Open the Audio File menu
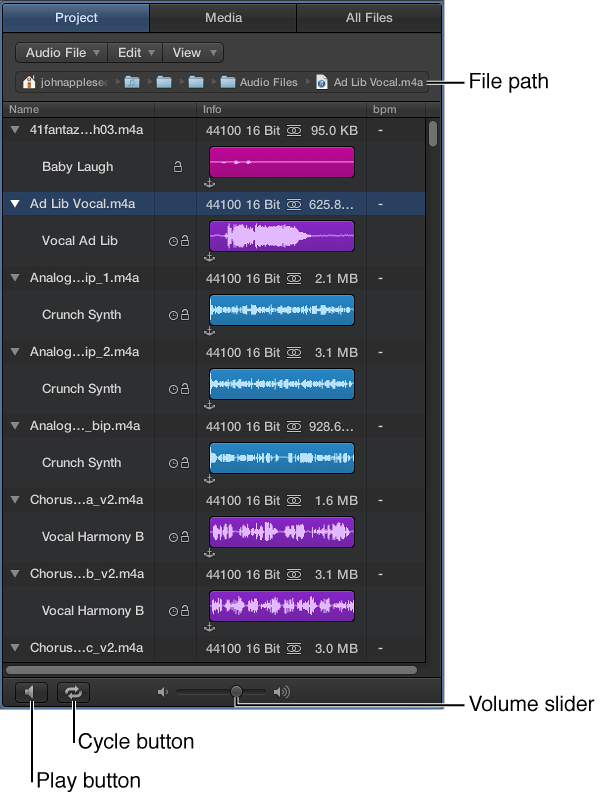This screenshot has width=610, height=798. 62,52
